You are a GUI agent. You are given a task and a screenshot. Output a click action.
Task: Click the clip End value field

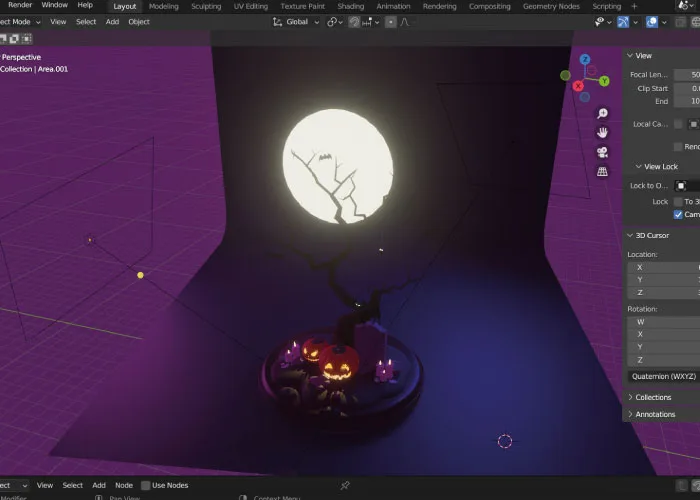point(687,101)
